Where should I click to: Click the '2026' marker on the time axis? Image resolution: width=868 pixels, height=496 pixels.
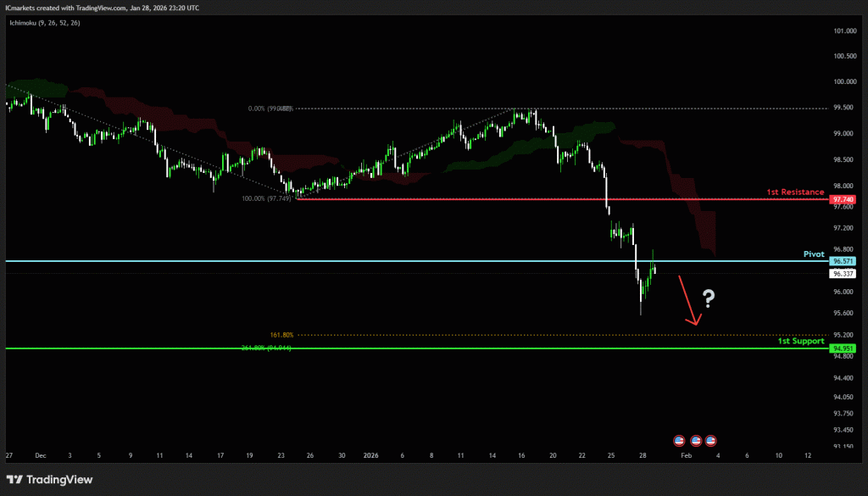[x=371, y=455]
